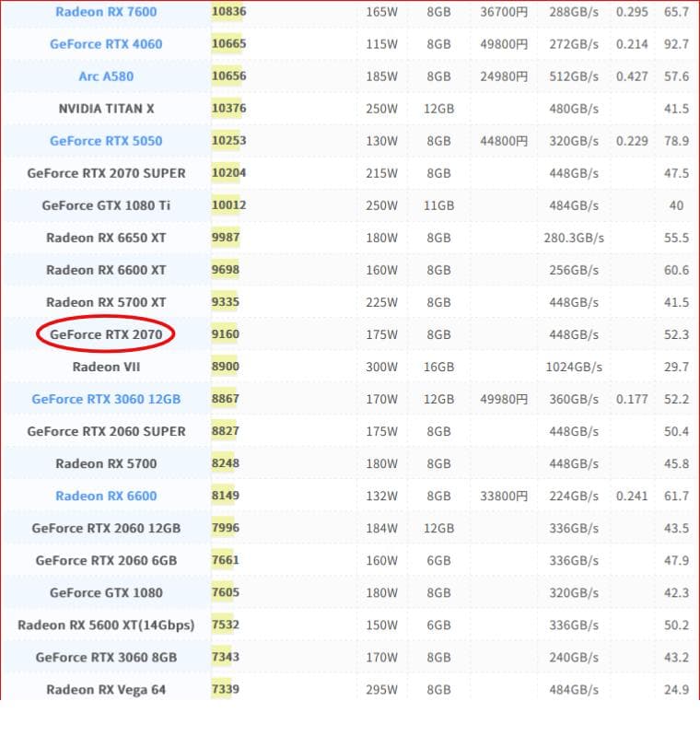Viewport: 700px width, 736px height.
Task: Open the GeForce RTX 5050 link
Action: [x=106, y=141]
